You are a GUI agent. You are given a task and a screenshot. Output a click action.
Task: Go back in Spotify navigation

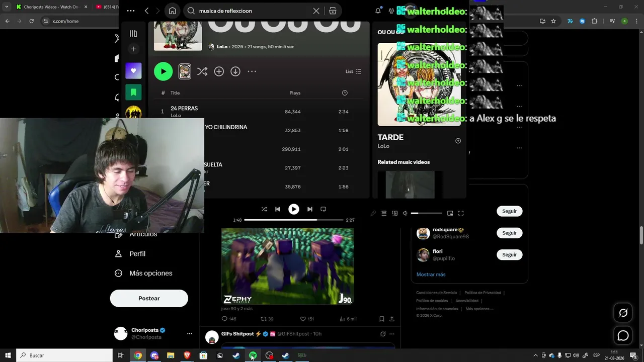(x=146, y=11)
